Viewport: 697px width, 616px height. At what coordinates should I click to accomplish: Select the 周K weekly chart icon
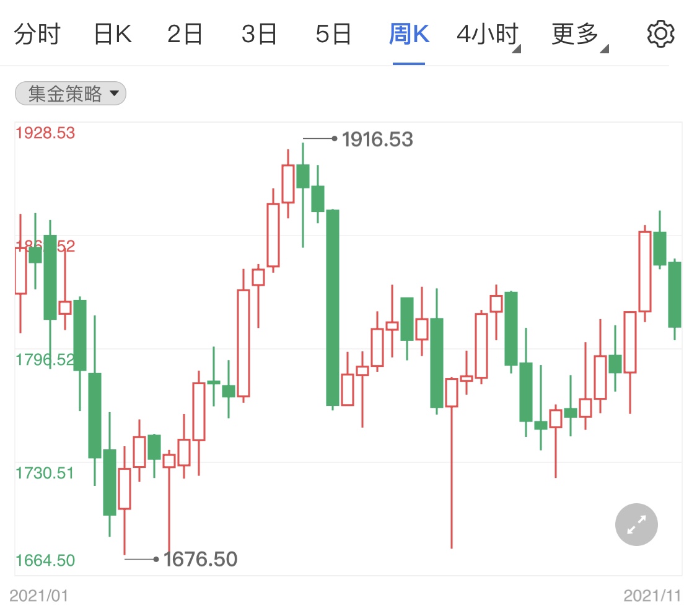tap(408, 34)
